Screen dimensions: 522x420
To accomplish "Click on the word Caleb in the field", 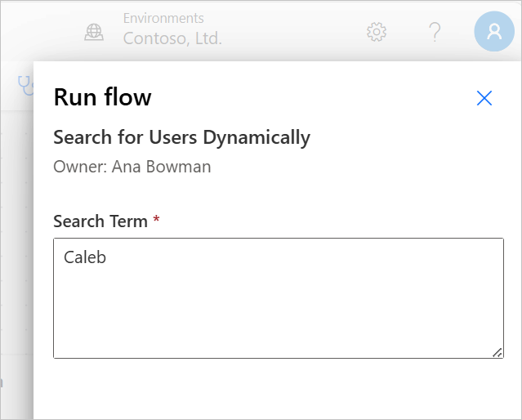I will coord(85,257).
